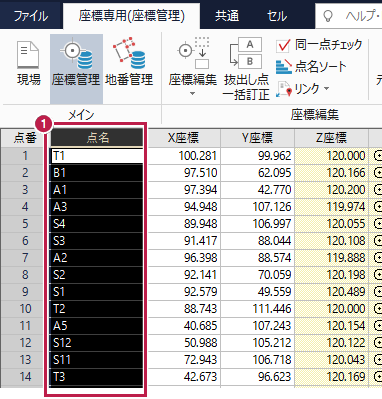Screen dimensions: 382x399
Task: Open the ファイル tab
Action: coord(31,16)
